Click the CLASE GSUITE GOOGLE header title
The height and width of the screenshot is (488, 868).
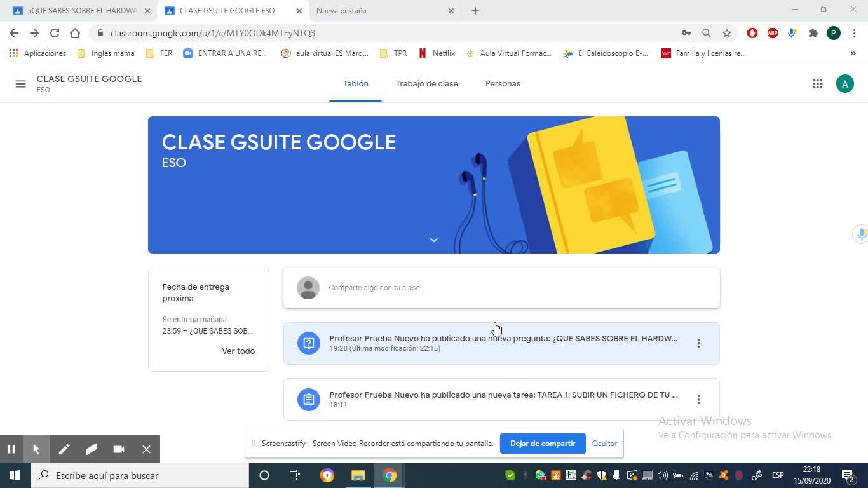click(89, 79)
